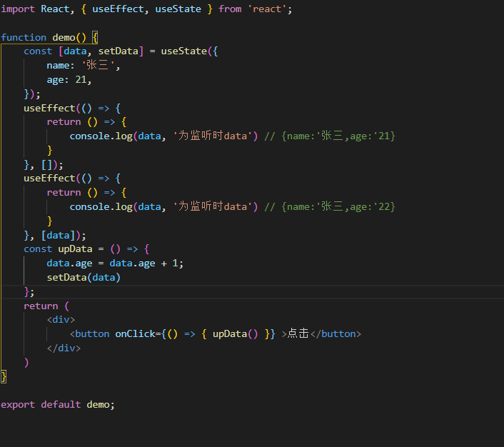Image resolution: width=504 pixels, height=447 pixels.
Task: Click 'console.log' in the first effect
Action: pos(101,136)
